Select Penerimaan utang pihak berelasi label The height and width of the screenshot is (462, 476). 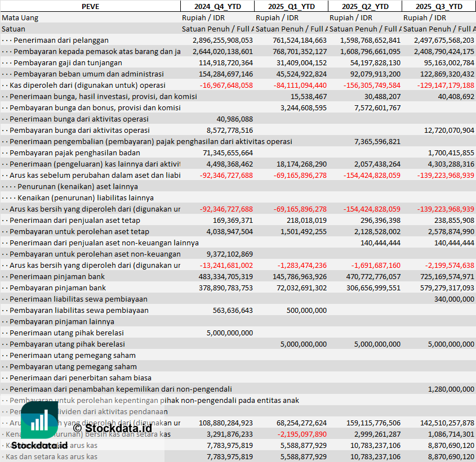coord(67,333)
